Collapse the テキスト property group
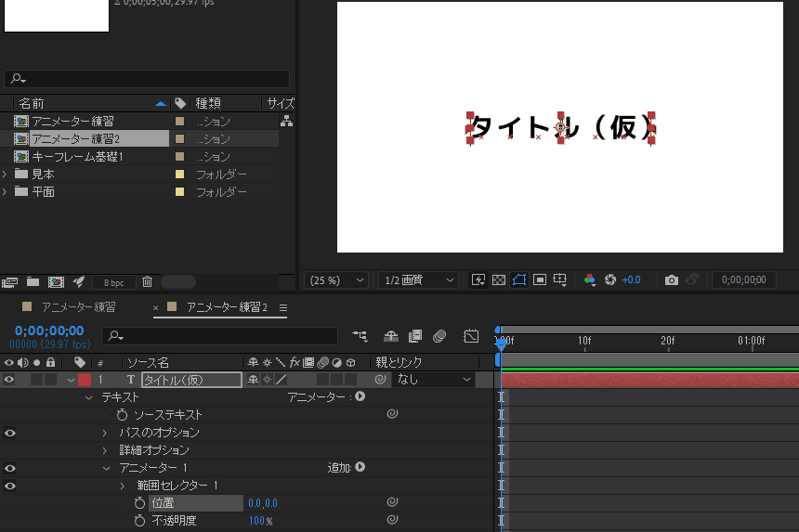The height and width of the screenshot is (532, 799). pos(88,397)
